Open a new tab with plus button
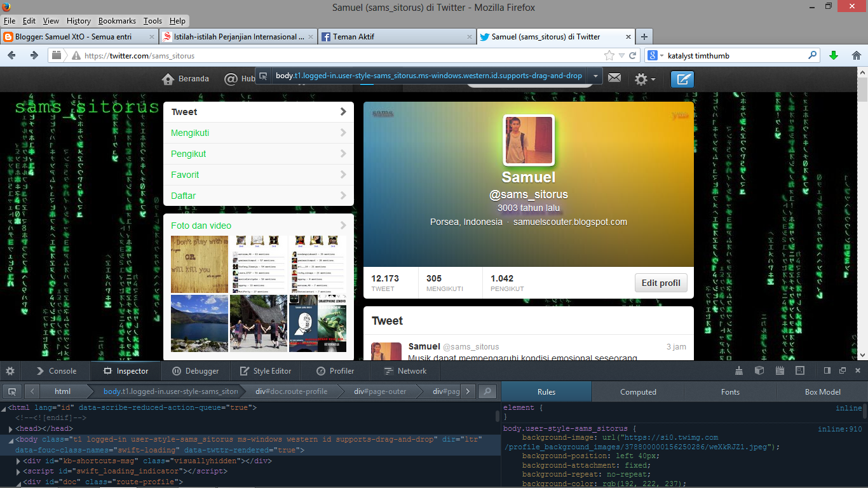The width and height of the screenshot is (868, 488). point(644,37)
